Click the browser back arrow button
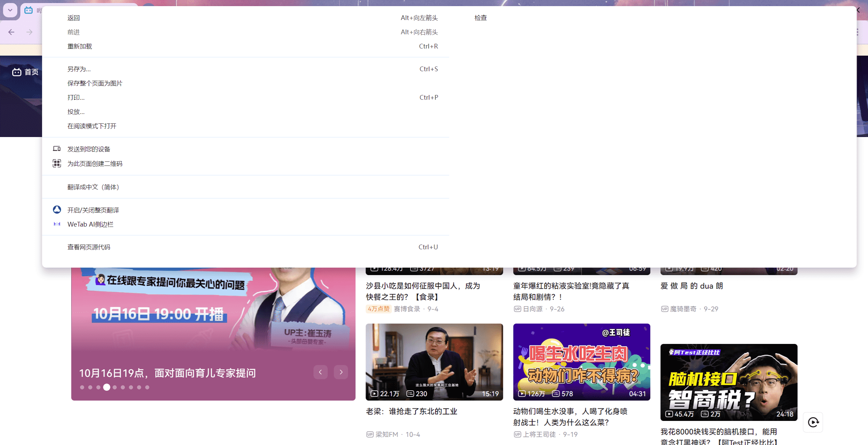The height and width of the screenshot is (445, 868). (x=11, y=32)
